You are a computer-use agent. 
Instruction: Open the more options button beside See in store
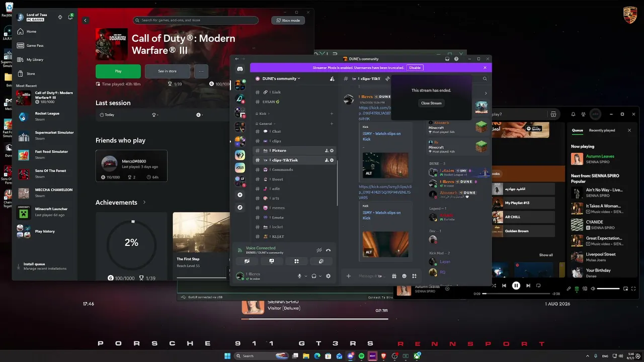coord(201,71)
